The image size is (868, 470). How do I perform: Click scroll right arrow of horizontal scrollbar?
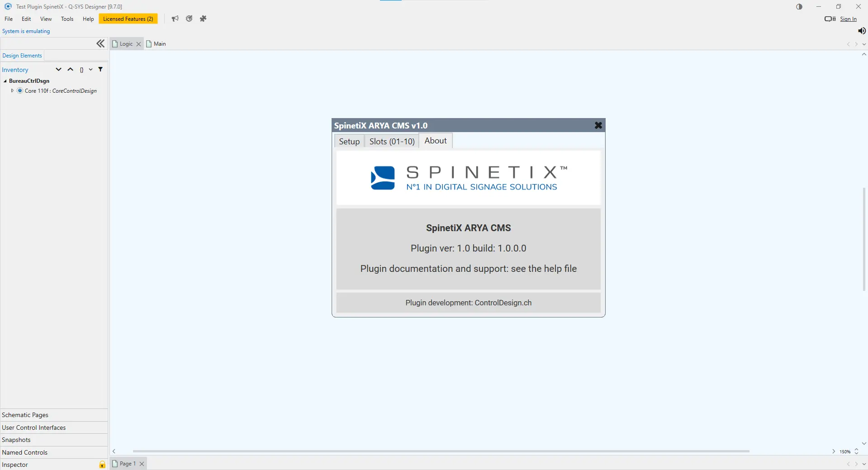(833, 451)
